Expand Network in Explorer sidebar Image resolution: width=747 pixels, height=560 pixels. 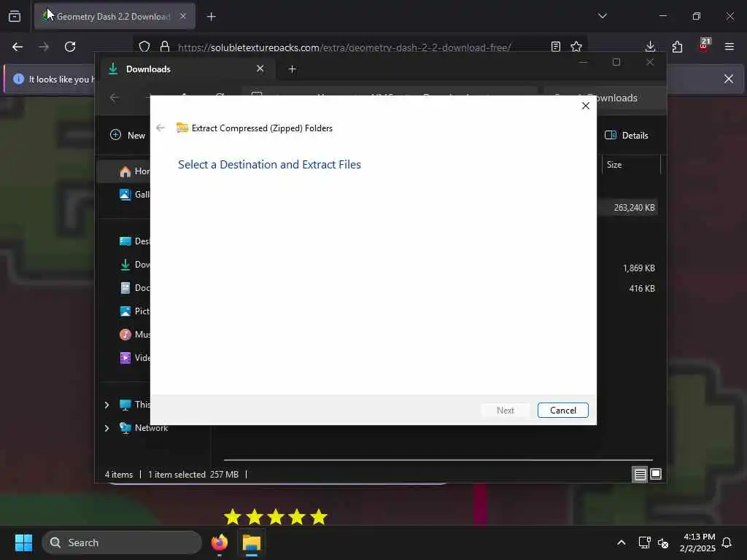107,428
